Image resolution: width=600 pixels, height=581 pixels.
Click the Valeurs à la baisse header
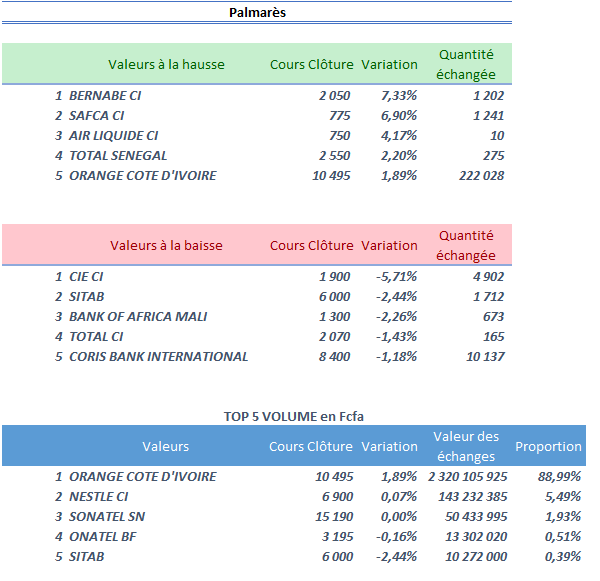(x=166, y=245)
